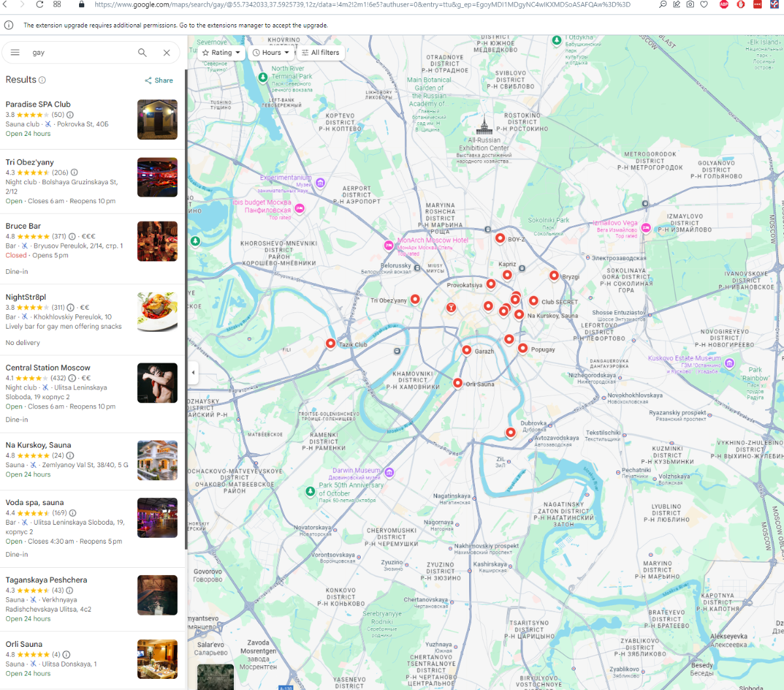Click the review info icon for Paradise SPA Club
784x690 pixels.
pyautogui.click(x=70, y=115)
